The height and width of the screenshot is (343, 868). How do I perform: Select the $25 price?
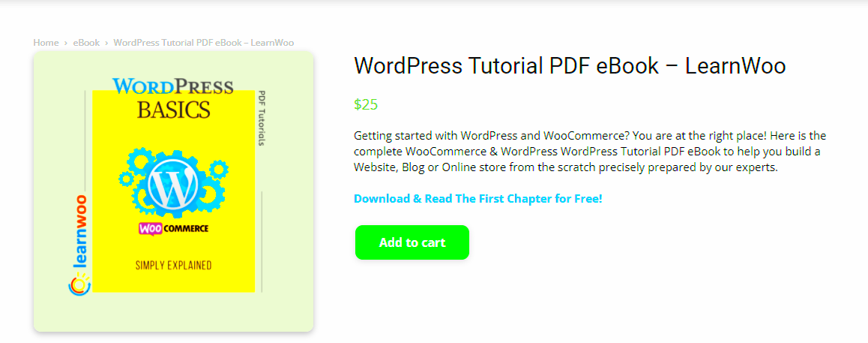366,104
